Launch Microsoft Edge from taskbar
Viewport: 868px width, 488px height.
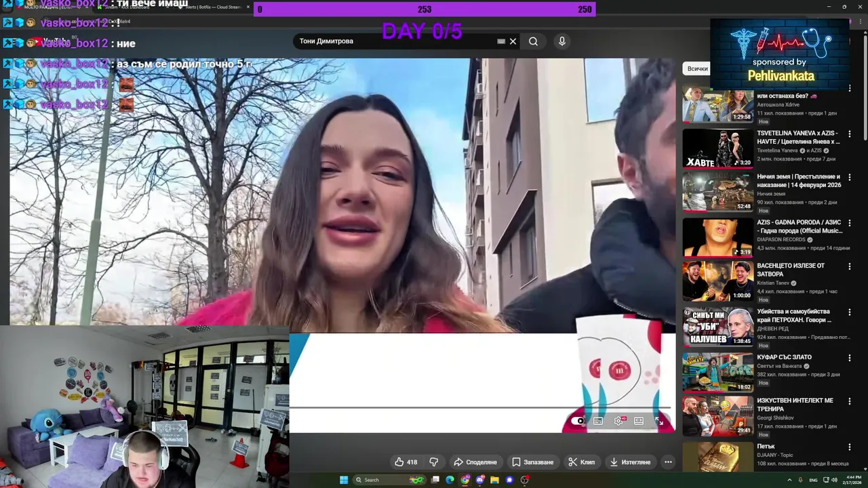pyautogui.click(x=450, y=480)
